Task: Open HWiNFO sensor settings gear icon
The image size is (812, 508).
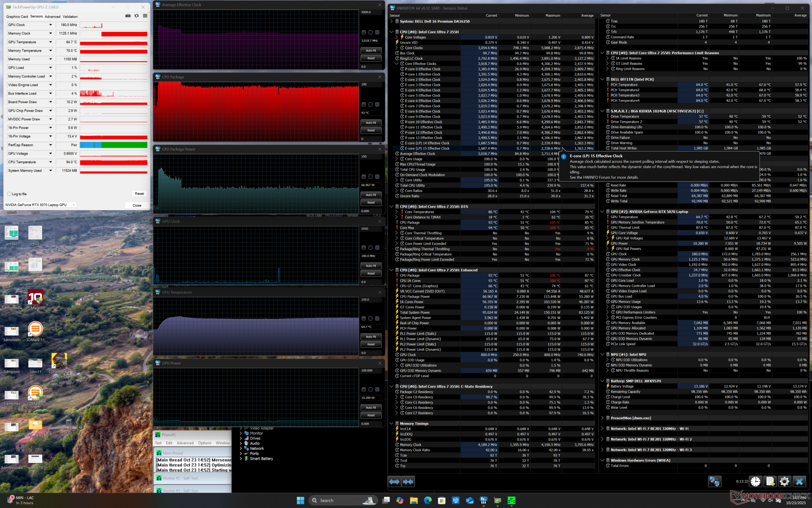Action: pyautogui.click(x=784, y=481)
